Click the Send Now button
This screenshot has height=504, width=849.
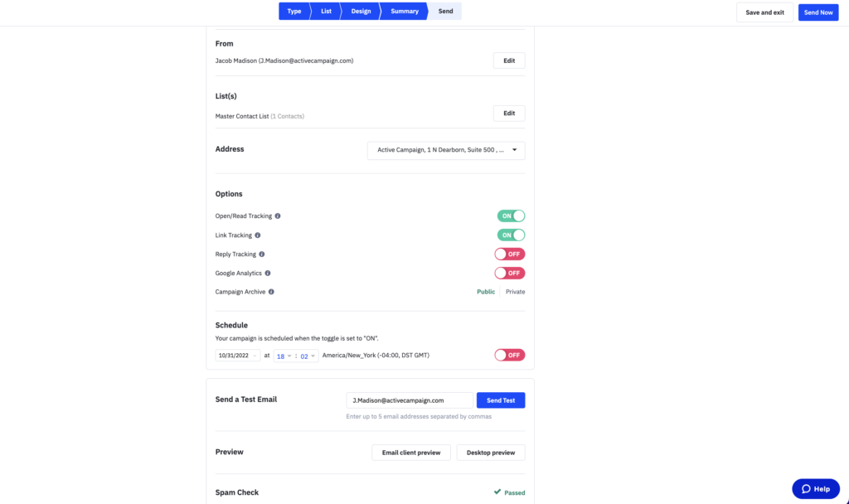tap(818, 12)
